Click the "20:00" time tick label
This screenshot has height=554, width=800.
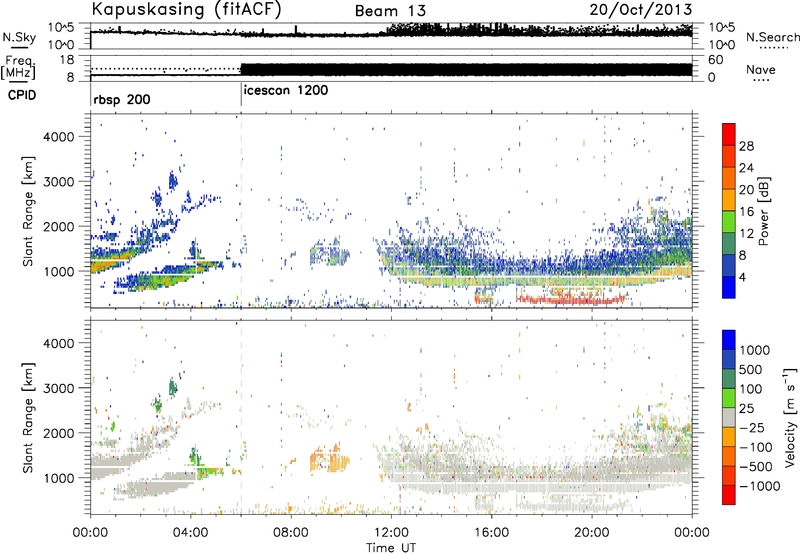(x=591, y=533)
